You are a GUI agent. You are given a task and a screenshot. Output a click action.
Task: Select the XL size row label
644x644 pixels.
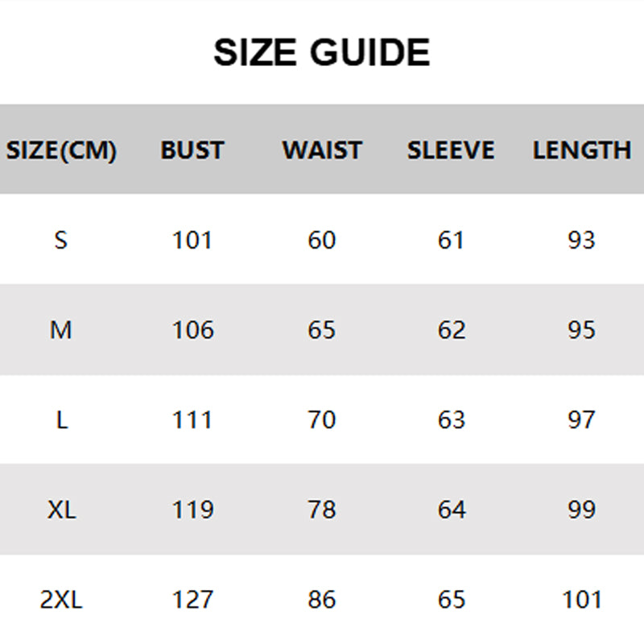tap(61, 510)
